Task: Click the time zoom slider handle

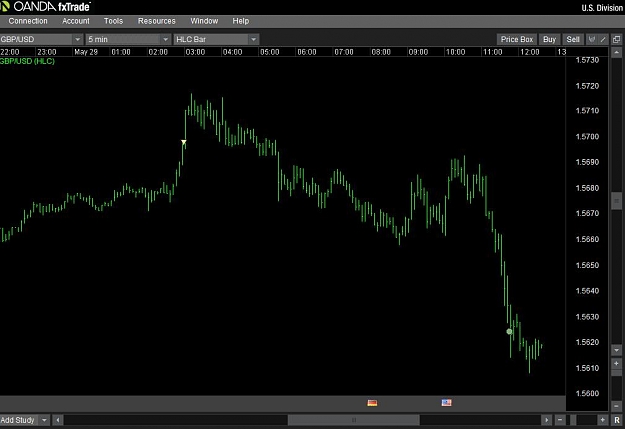Action: point(573,420)
